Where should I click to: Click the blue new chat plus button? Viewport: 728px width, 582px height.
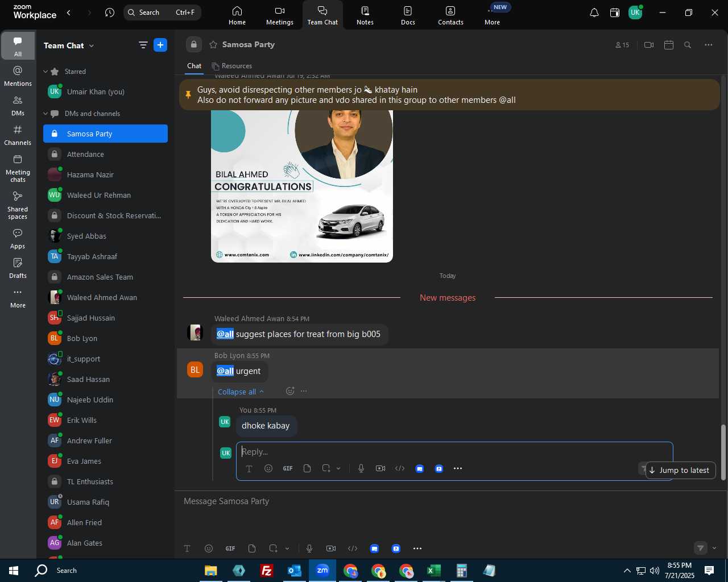(x=160, y=45)
